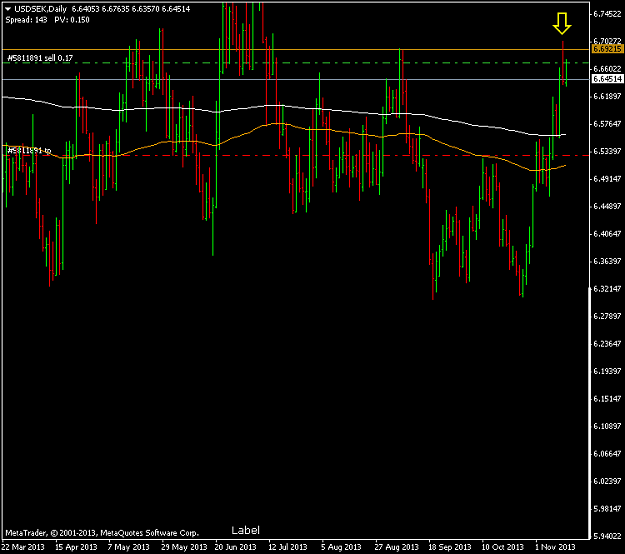Viewport: 625px width, 554px height.
Task: Select the #5811891 sell 0.17 order label
Action: pos(40,58)
